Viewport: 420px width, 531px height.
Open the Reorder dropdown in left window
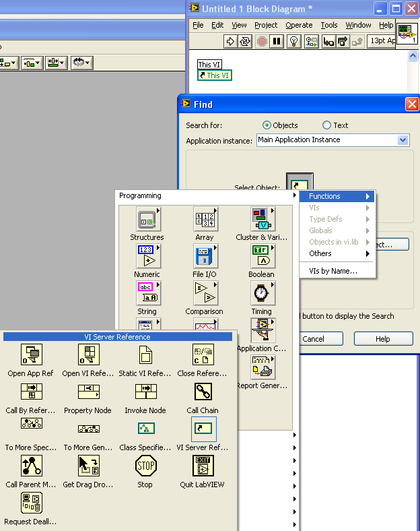pos(82,63)
